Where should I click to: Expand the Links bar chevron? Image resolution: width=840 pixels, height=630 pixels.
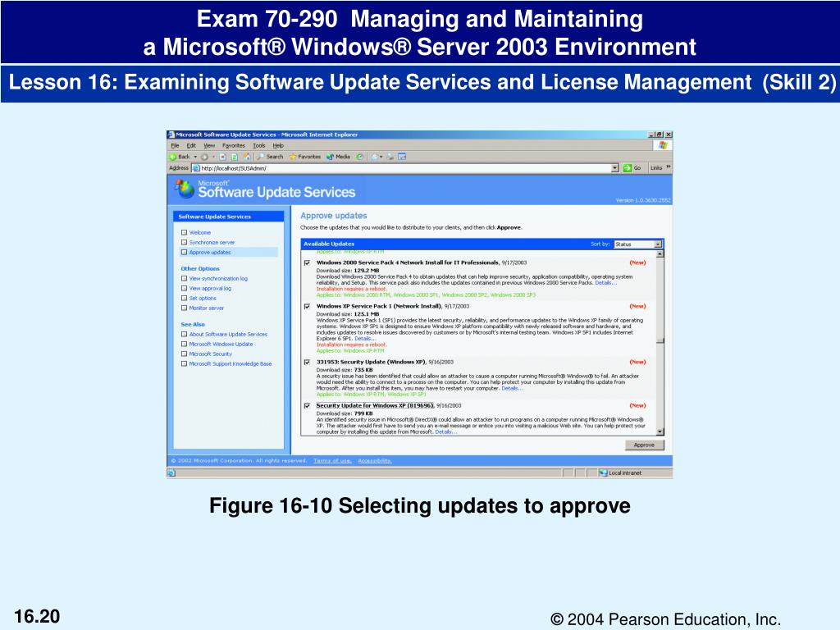668,167
